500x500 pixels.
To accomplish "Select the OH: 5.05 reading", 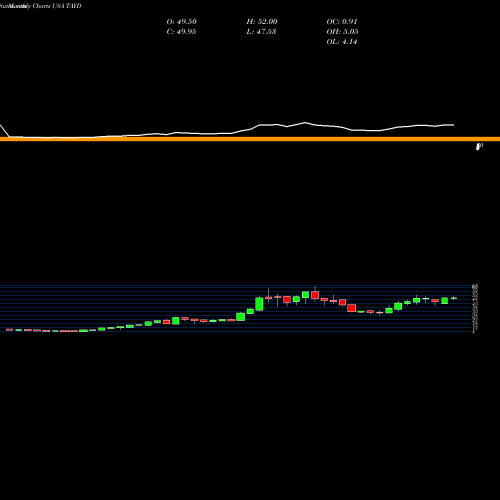I will [342, 32].
